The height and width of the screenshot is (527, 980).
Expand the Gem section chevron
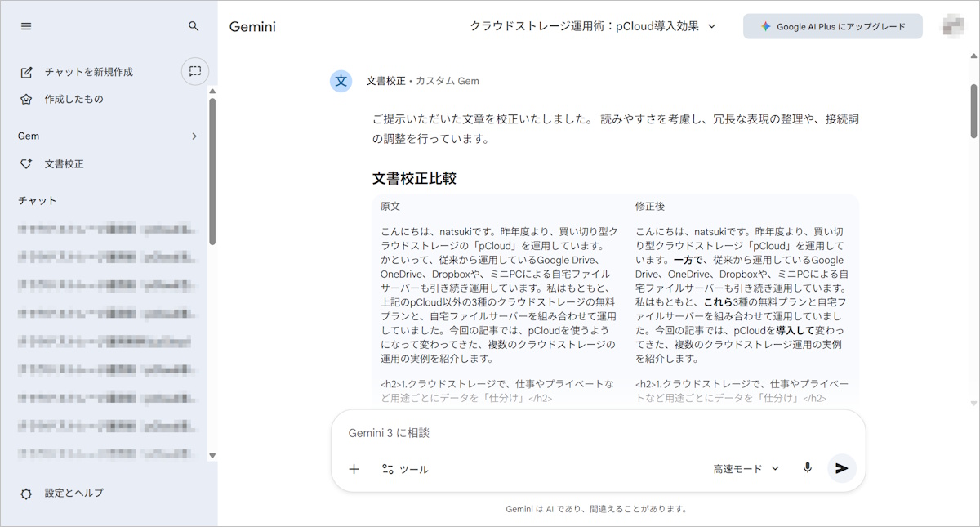(x=194, y=136)
